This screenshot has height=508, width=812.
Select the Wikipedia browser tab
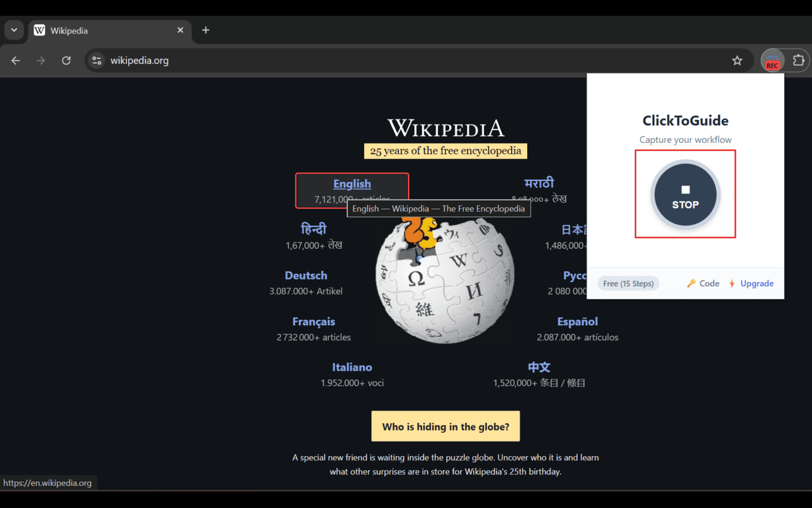coord(101,30)
